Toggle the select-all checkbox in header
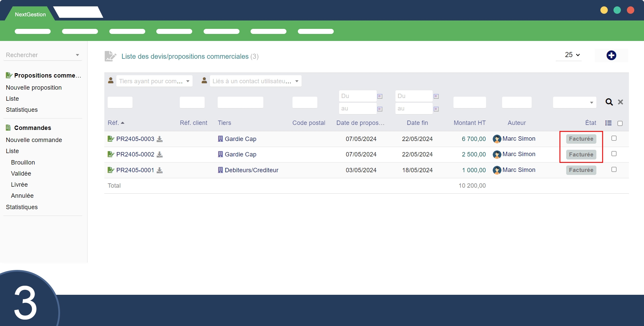This screenshot has height=326, width=644. click(620, 124)
